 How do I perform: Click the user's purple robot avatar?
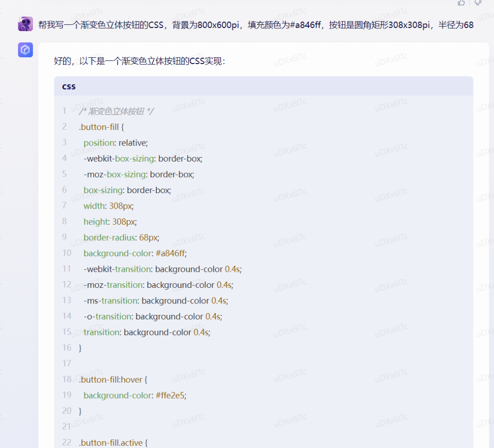pyautogui.click(x=25, y=24)
